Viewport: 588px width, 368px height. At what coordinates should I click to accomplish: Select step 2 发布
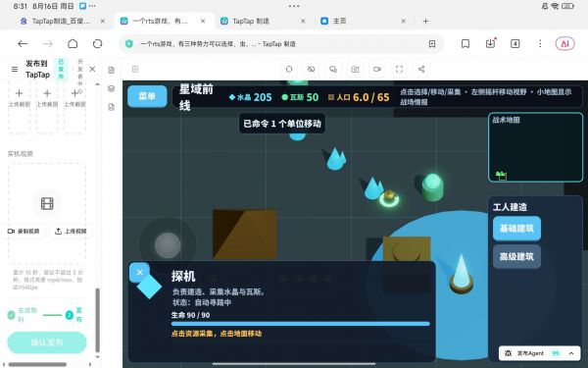tap(74, 315)
